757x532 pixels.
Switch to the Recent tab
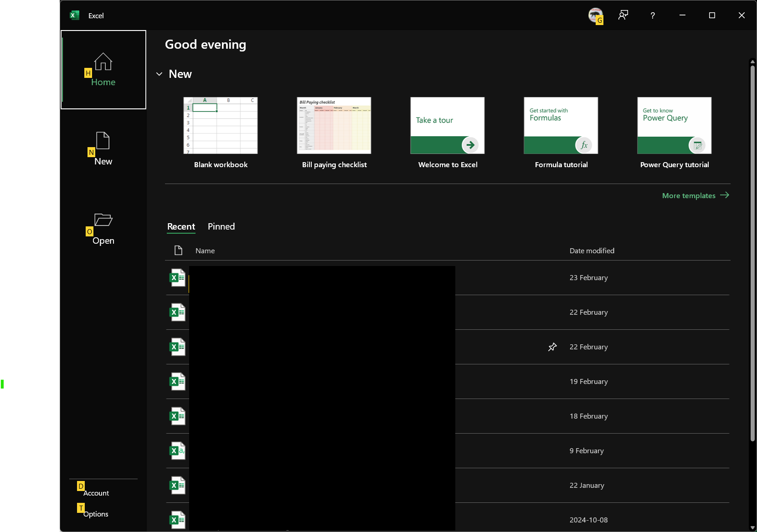[181, 226]
